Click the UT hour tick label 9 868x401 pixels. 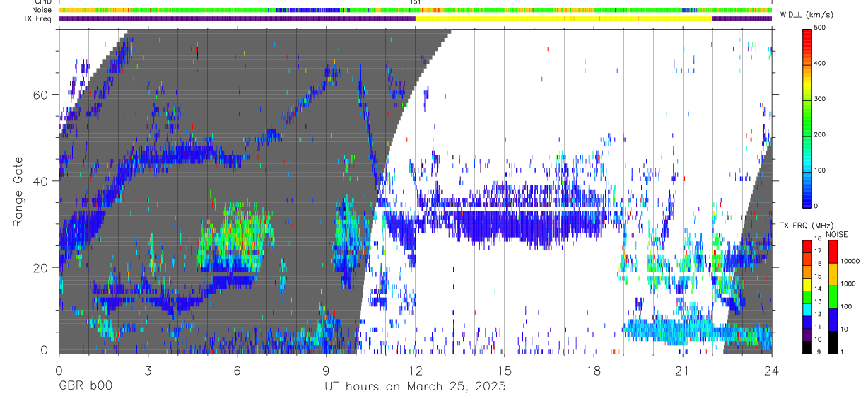pos(326,370)
